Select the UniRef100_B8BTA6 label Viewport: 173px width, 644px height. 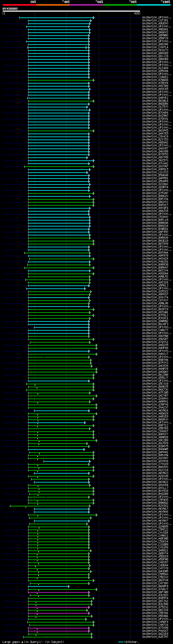[x=155, y=360]
